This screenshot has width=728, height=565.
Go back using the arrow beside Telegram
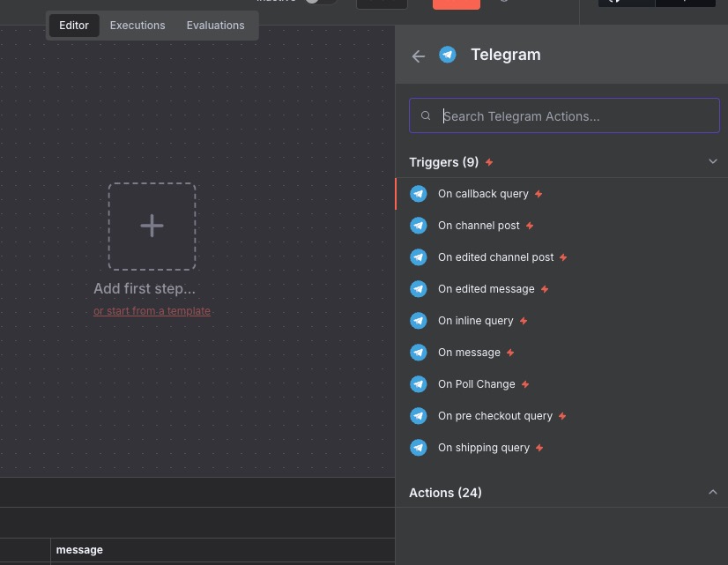coord(419,56)
